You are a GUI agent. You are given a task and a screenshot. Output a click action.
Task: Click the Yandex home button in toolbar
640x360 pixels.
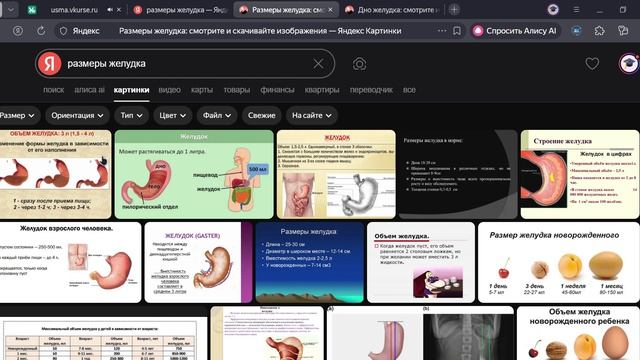pos(18,31)
